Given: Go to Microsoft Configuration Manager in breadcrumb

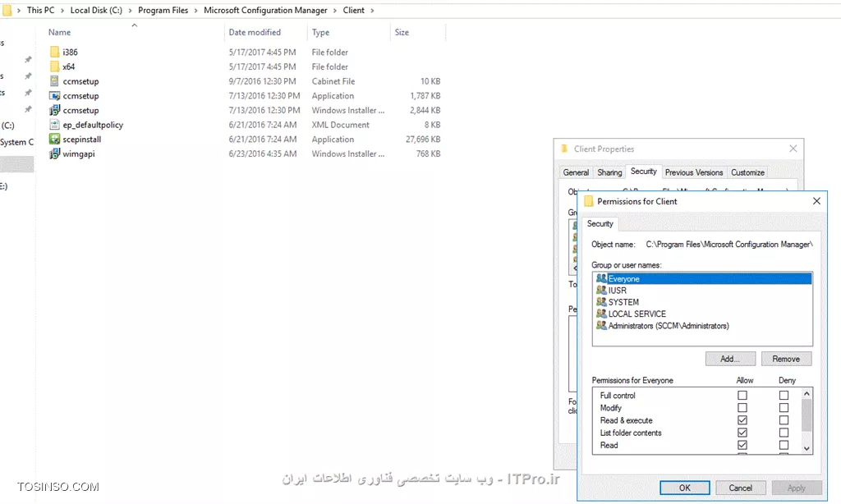Looking at the screenshot, I should click(x=265, y=10).
